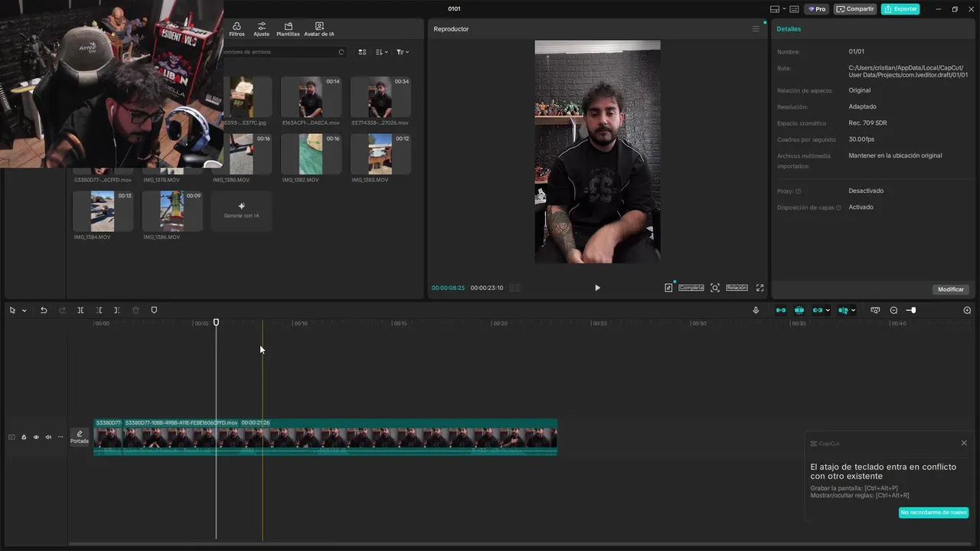The height and width of the screenshot is (551, 980).
Task: Select the E163ACF1 .mov thumbnail
Action: coord(311,97)
